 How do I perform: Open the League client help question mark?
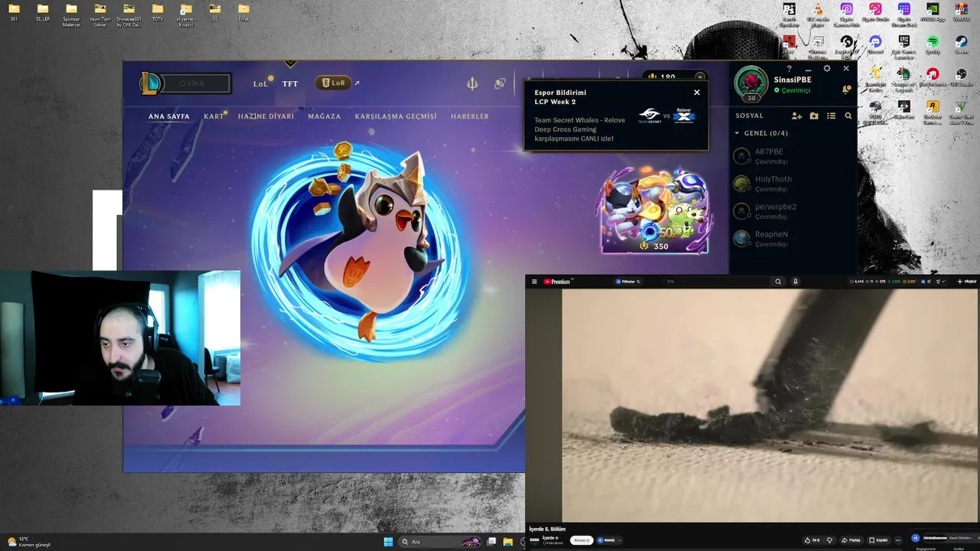point(789,69)
